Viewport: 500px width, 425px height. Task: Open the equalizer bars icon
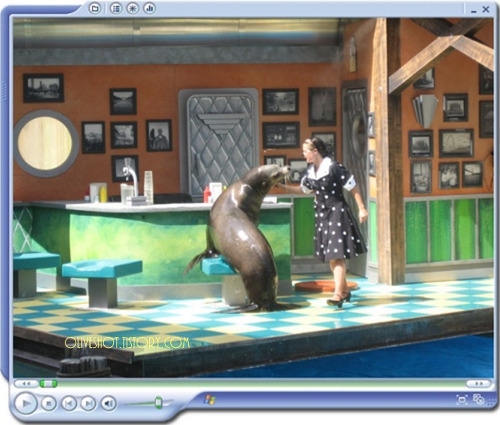(150, 8)
